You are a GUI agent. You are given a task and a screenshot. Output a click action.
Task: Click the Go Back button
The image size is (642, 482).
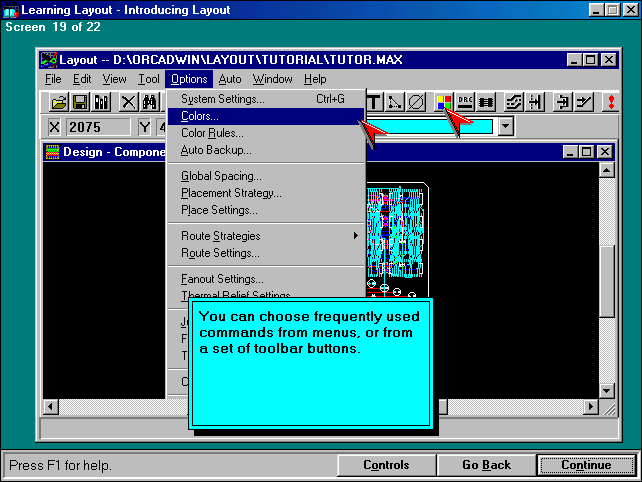pos(486,465)
